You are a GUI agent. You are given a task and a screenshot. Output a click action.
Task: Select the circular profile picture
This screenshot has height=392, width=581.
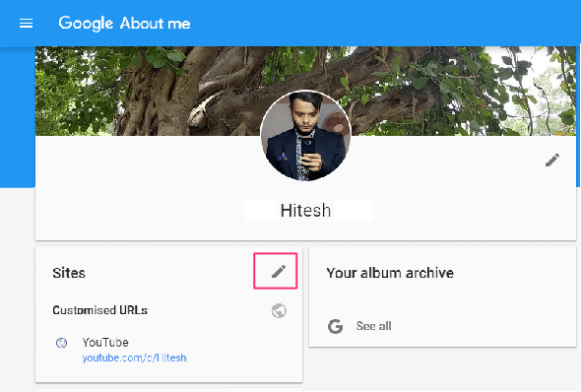pos(305,136)
